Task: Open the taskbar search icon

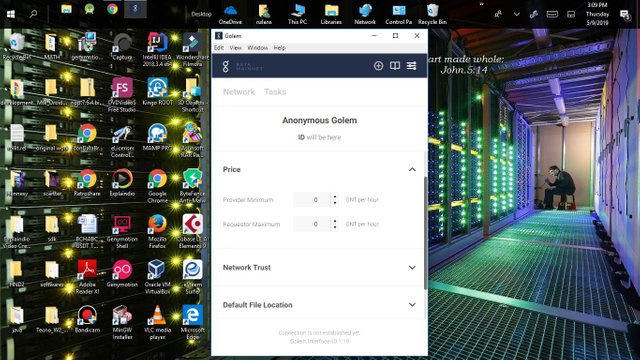Action: (33, 14)
